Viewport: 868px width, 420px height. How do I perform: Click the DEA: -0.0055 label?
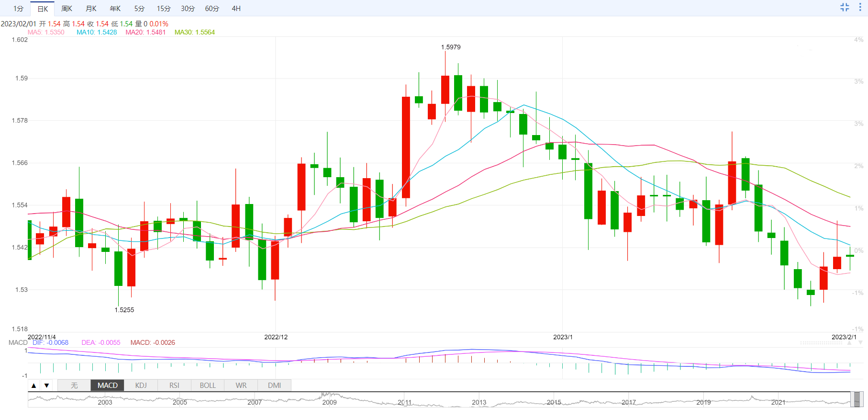point(101,342)
